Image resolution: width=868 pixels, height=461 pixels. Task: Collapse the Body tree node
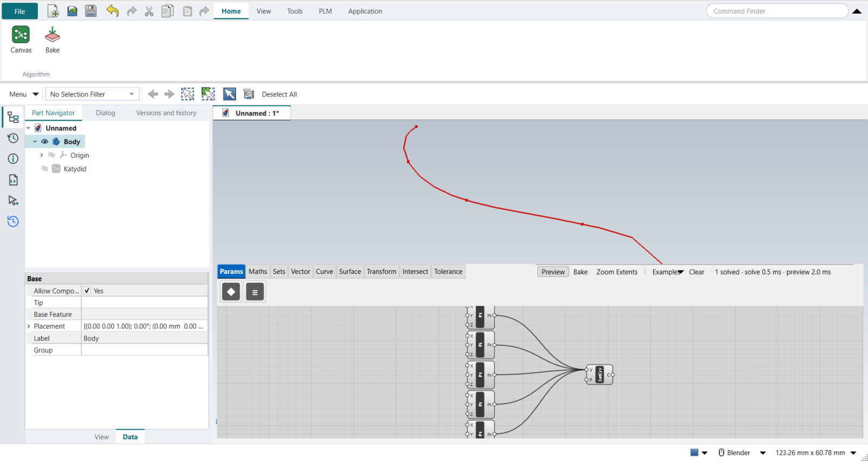tap(35, 142)
